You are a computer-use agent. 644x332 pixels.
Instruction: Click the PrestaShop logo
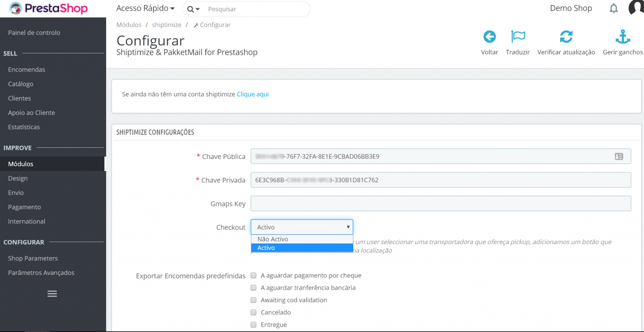point(49,8)
